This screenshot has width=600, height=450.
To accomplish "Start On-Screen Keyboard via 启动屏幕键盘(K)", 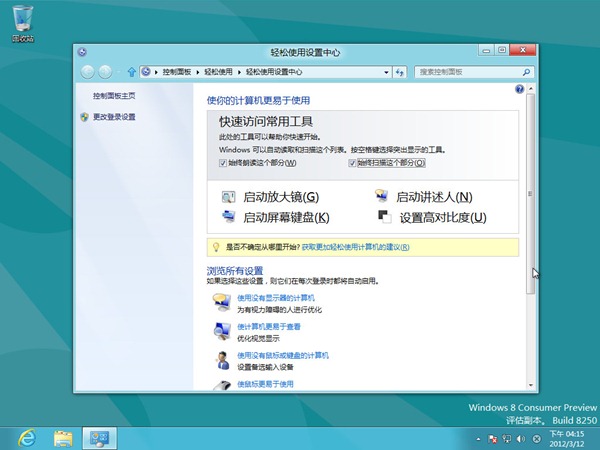I will pos(286,217).
